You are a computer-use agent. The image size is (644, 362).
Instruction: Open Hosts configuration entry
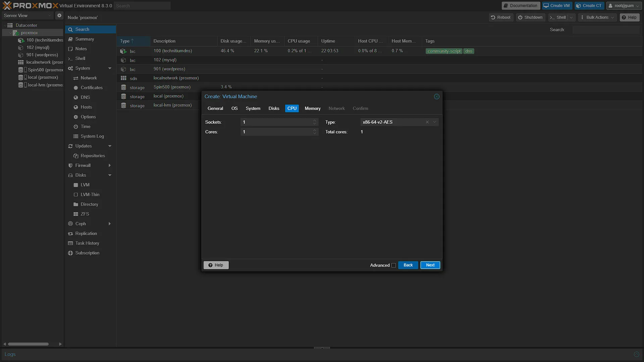[x=91, y=107]
